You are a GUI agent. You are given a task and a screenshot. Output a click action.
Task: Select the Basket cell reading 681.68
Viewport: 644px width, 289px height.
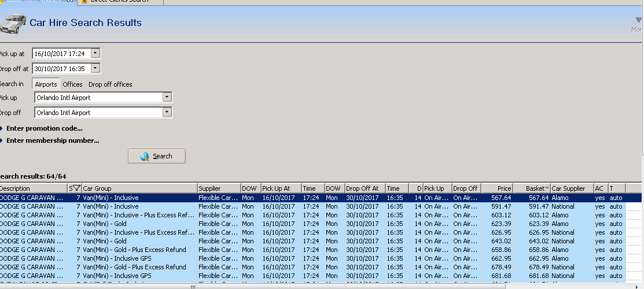[532, 276]
